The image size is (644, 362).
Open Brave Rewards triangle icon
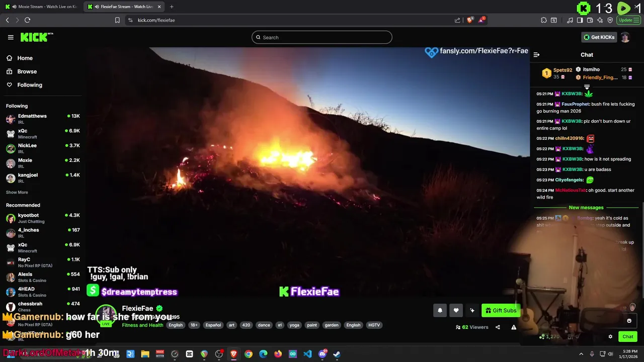point(481,20)
